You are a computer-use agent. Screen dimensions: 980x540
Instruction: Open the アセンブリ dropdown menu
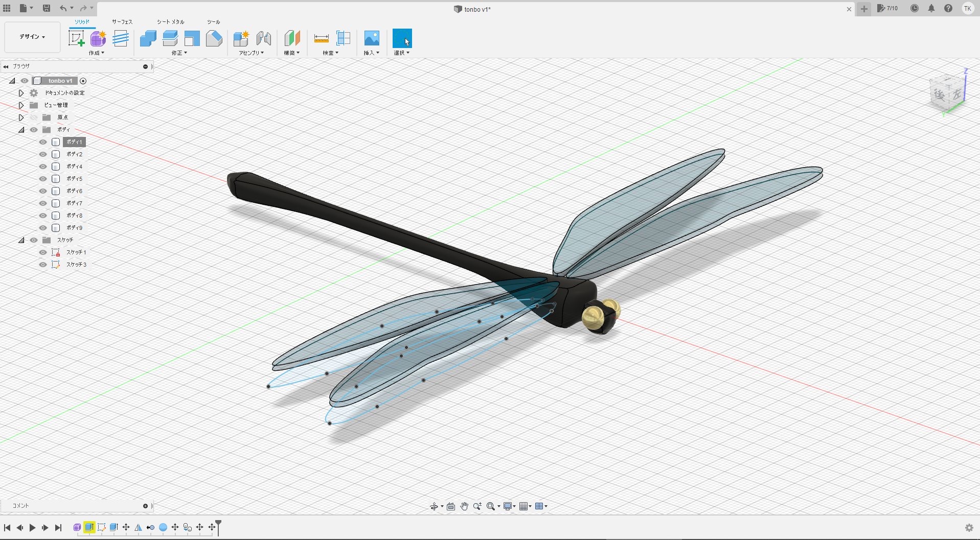pyautogui.click(x=252, y=53)
